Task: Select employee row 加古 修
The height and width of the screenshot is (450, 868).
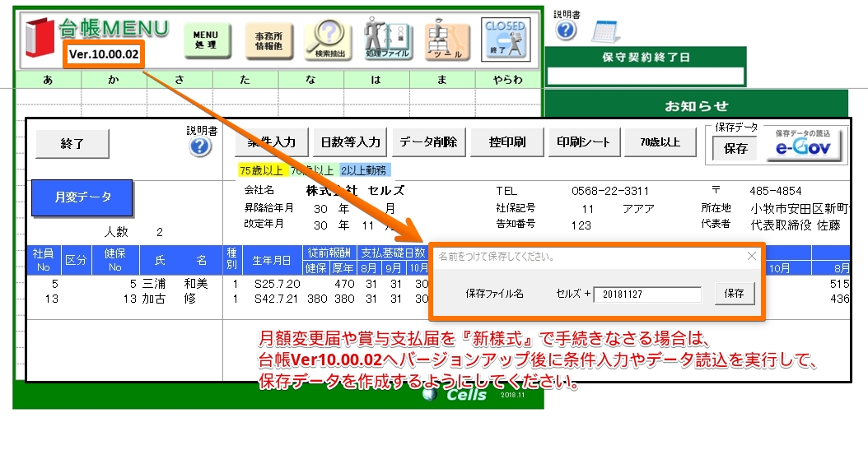Action: (227, 299)
